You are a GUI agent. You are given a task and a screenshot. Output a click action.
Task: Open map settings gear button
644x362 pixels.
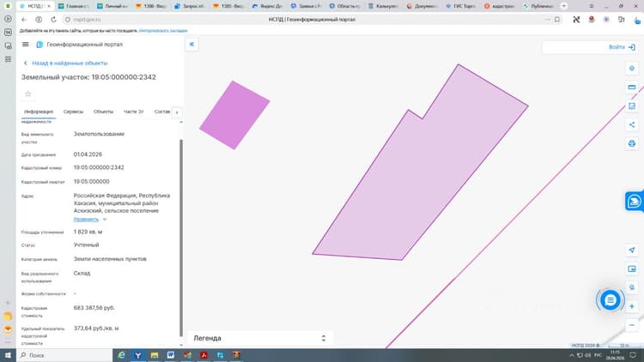coord(632,69)
